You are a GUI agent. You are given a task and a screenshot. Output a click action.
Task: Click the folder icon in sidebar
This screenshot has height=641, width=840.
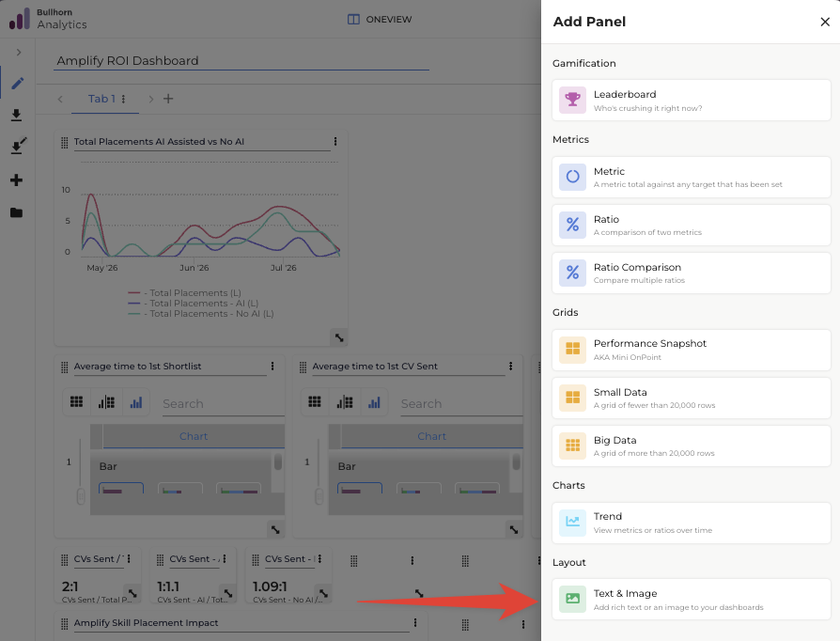[x=17, y=212]
